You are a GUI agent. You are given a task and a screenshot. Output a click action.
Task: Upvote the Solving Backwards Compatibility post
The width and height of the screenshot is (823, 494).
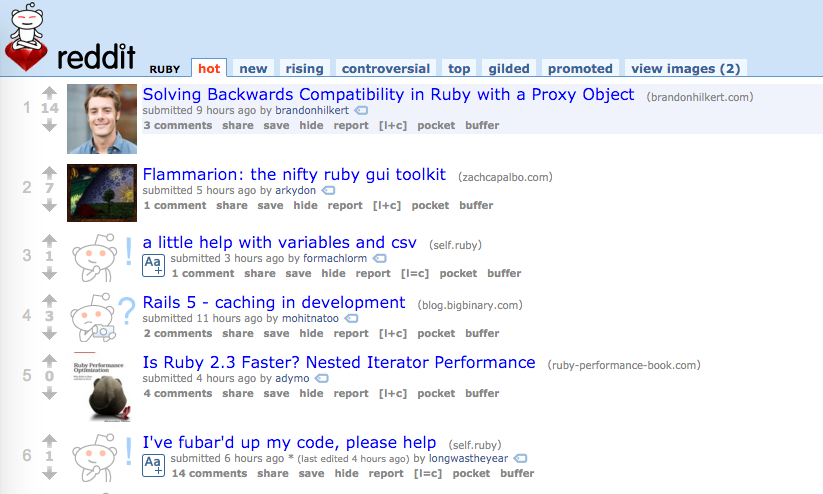click(49, 93)
